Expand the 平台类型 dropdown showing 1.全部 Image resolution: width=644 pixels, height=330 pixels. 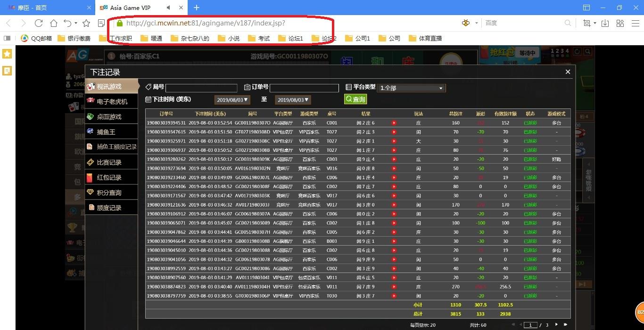411,88
